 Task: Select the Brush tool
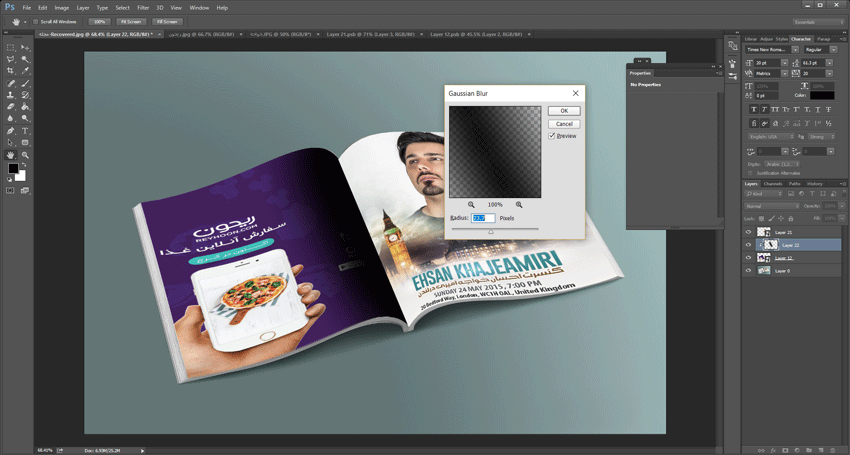tap(25, 84)
